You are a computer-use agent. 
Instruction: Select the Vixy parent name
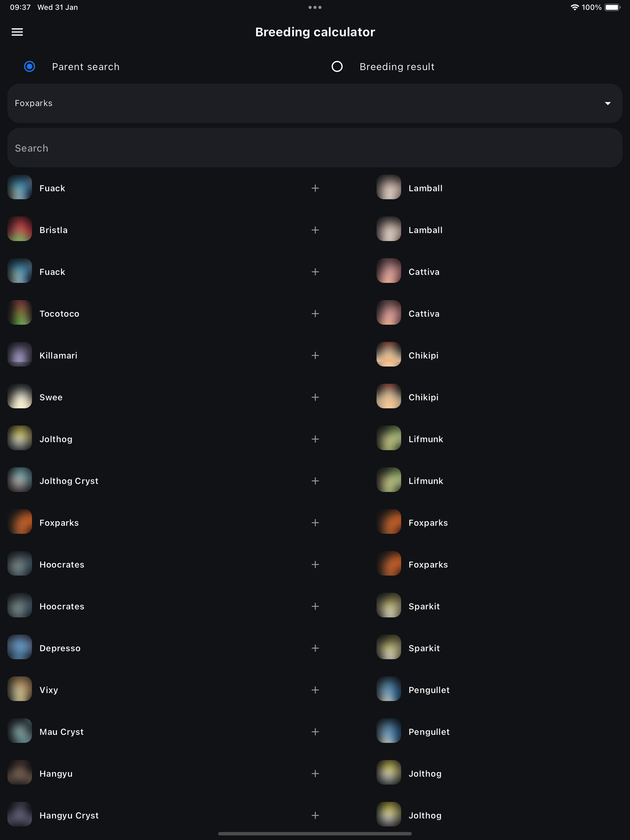49,690
